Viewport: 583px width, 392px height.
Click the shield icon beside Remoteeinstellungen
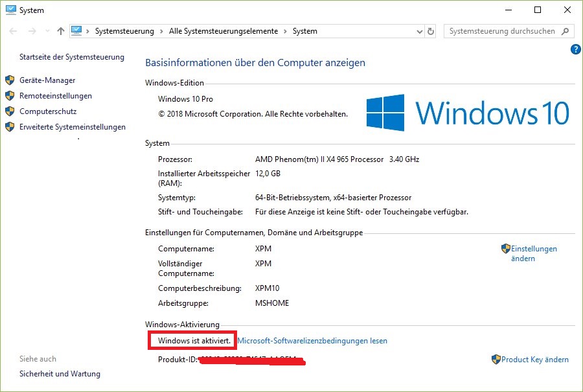[10, 96]
